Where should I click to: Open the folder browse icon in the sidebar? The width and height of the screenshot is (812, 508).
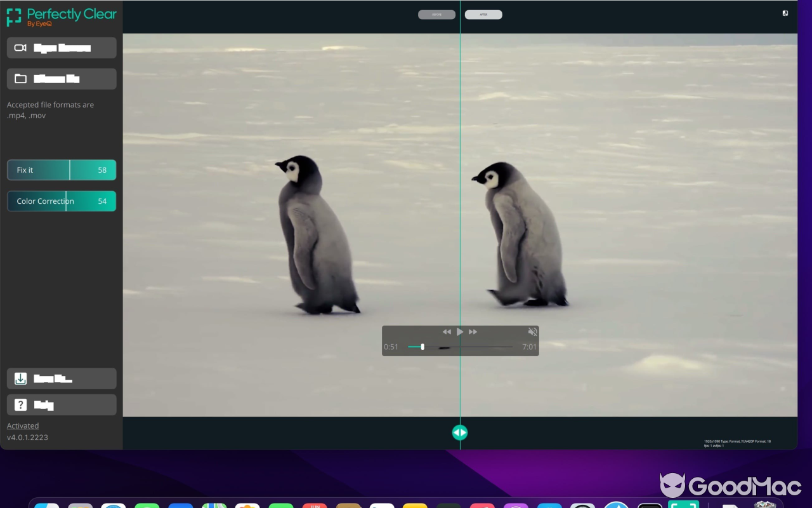pyautogui.click(x=21, y=78)
